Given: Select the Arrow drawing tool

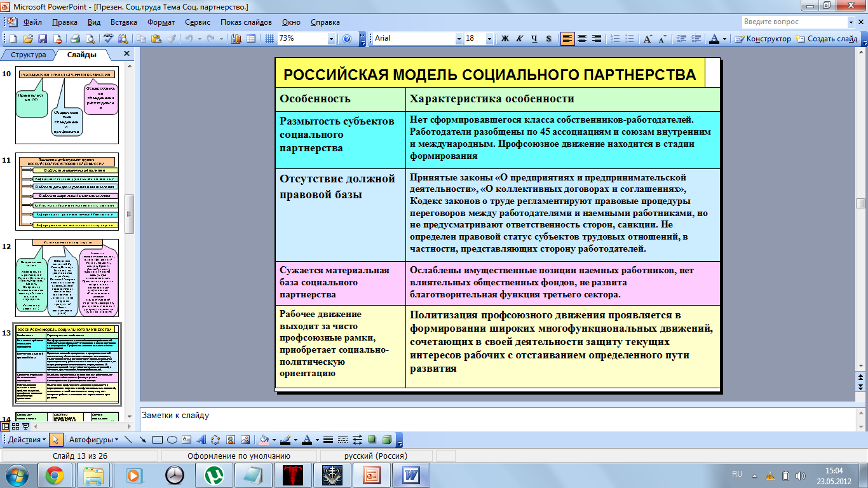Looking at the screenshot, I should point(143,440).
